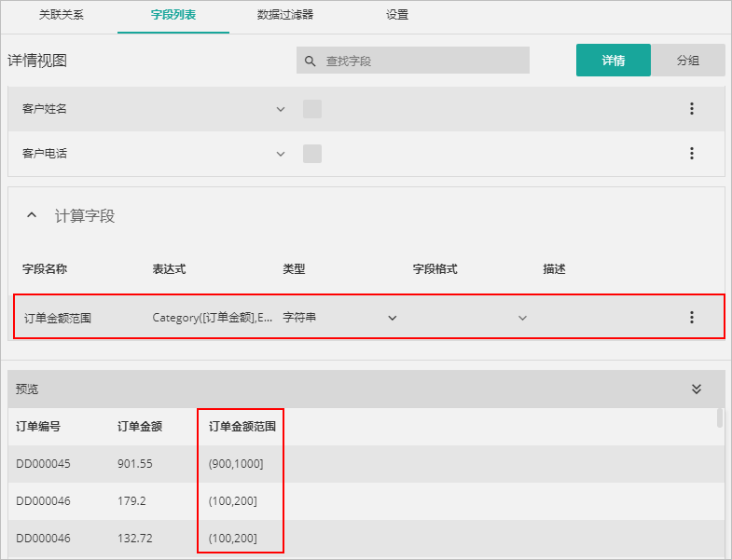Open more options for 客户姓名 field
The width and height of the screenshot is (732, 560).
tap(691, 109)
